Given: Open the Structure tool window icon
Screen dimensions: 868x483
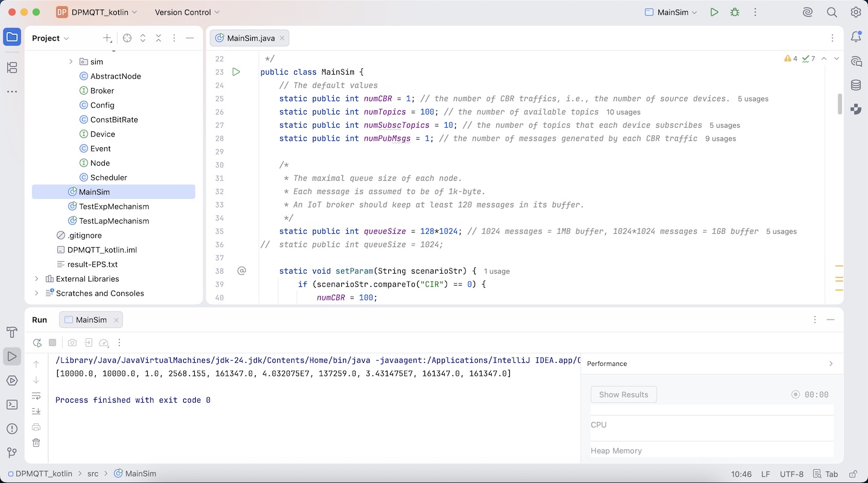Looking at the screenshot, I should pyautogui.click(x=12, y=68).
